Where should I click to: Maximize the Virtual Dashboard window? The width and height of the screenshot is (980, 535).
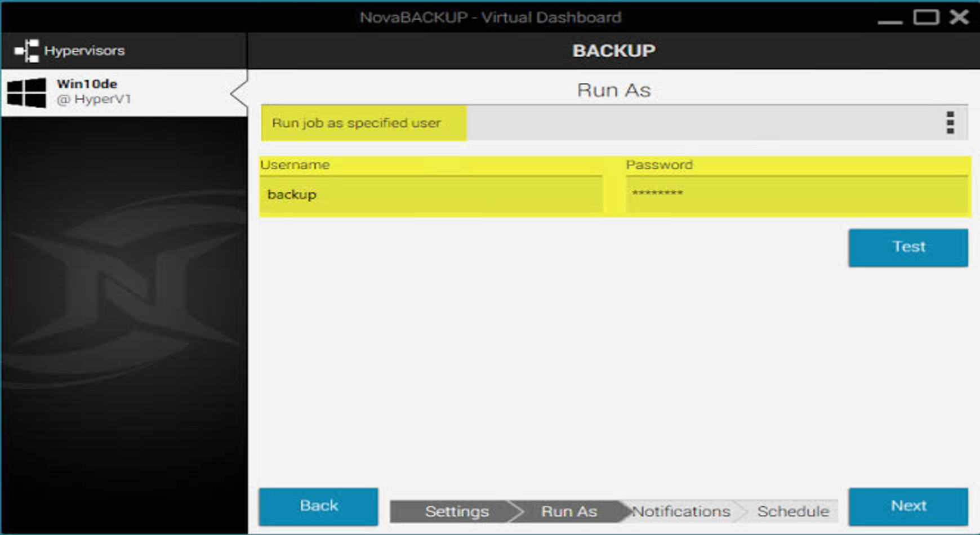click(926, 17)
